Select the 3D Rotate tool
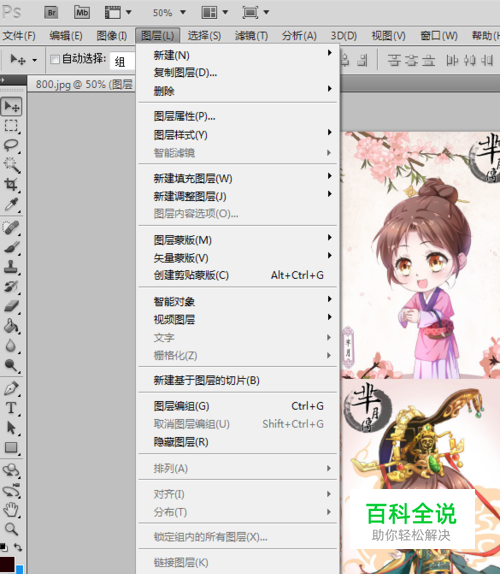500x574 pixels. pyautogui.click(x=11, y=470)
